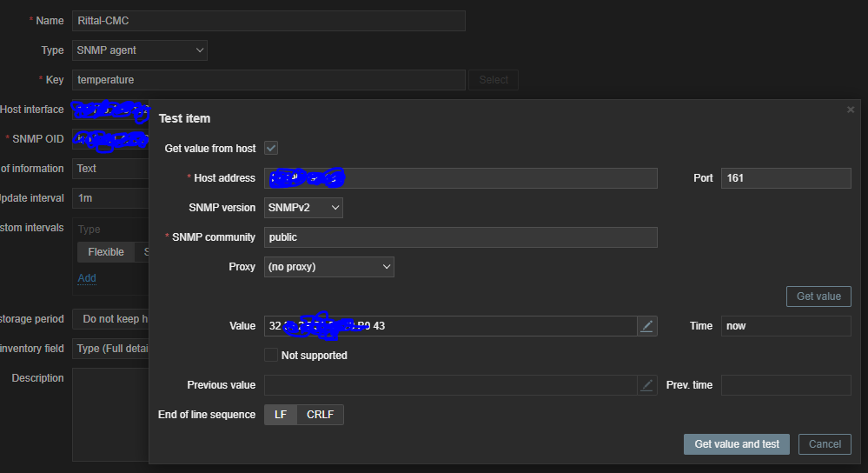Enable the Not supported checkbox
Image resolution: width=868 pixels, height=473 pixels.
point(271,355)
